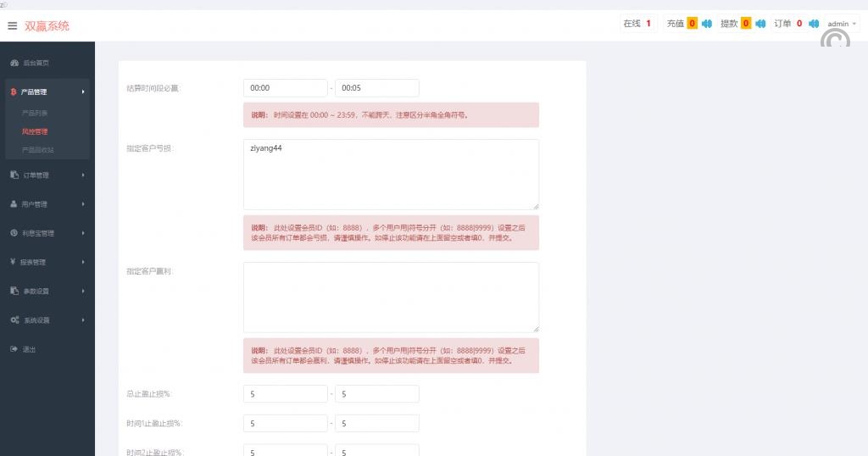This screenshot has width=868, height=456.
Task: Click the 00:00 start time field
Action: [x=285, y=88]
